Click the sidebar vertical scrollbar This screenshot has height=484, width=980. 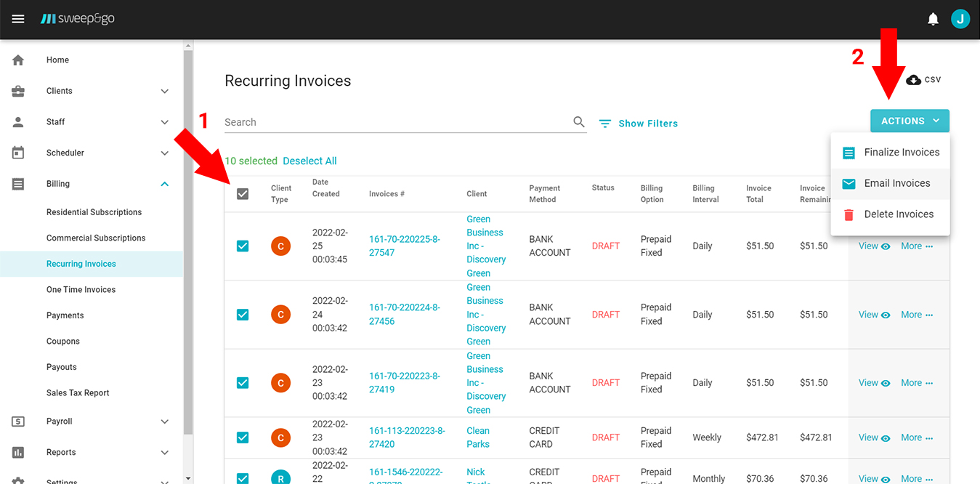[x=188, y=240]
